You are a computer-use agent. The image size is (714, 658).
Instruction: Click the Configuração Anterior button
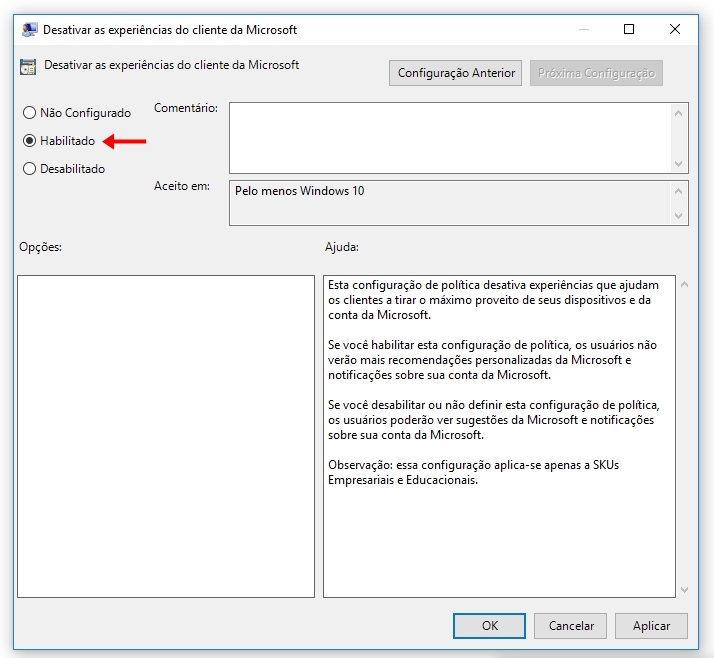(455, 73)
